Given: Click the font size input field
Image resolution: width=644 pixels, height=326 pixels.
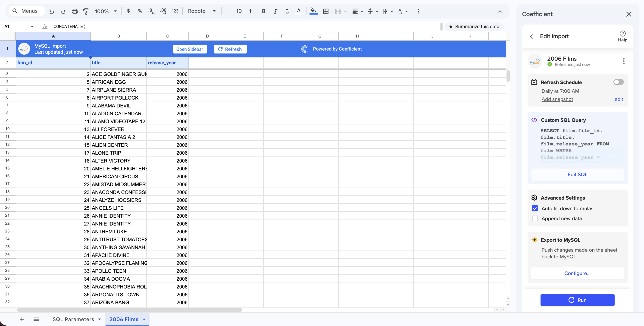Looking at the screenshot, I should 238,11.
